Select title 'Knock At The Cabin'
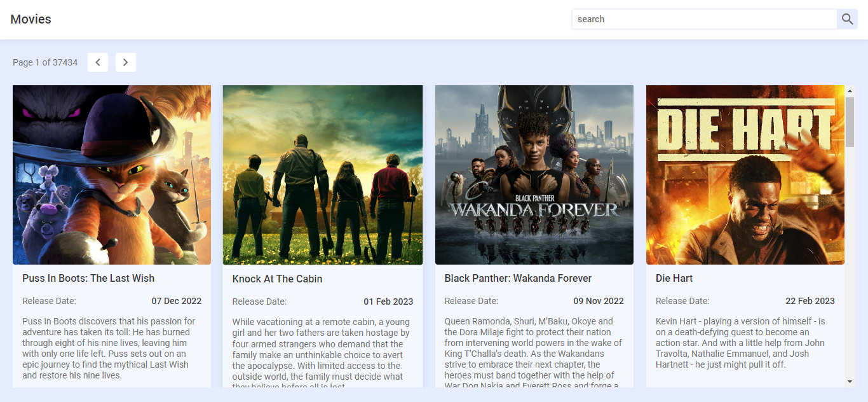 (277, 279)
